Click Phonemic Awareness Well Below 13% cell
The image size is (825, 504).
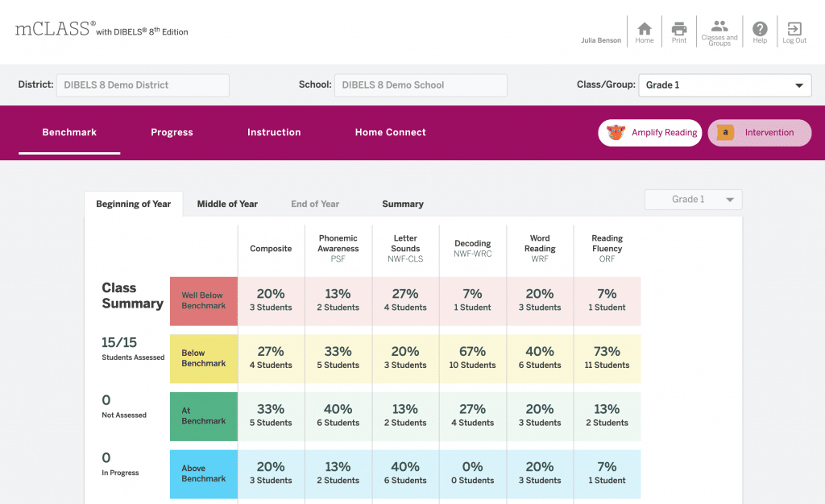click(338, 301)
